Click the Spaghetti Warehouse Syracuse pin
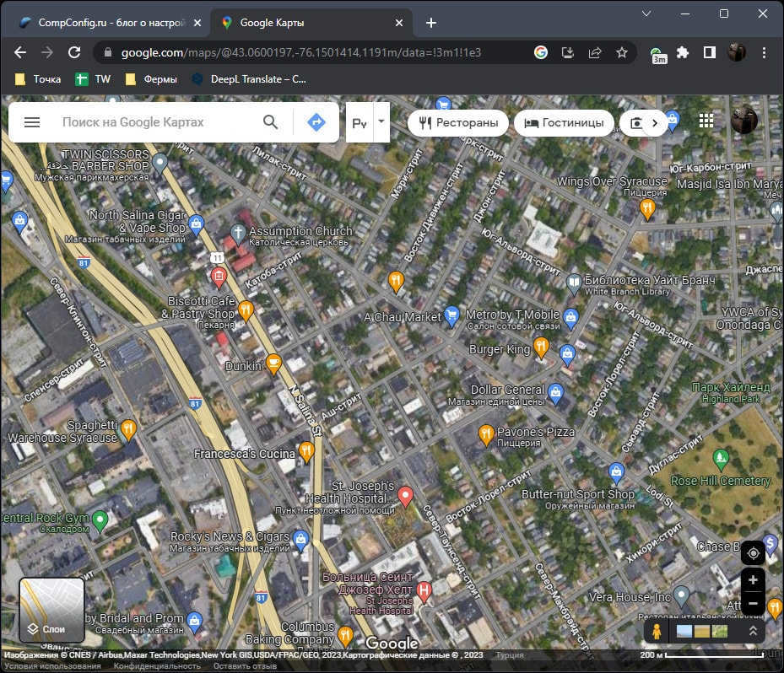This screenshot has height=673, width=784. click(128, 430)
